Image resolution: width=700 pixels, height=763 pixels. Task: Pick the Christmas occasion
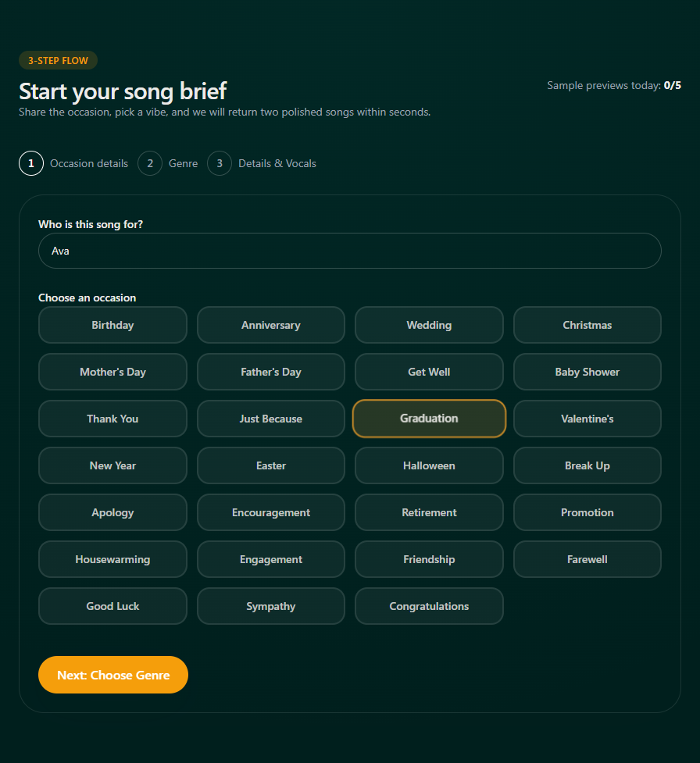tap(587, 325)
